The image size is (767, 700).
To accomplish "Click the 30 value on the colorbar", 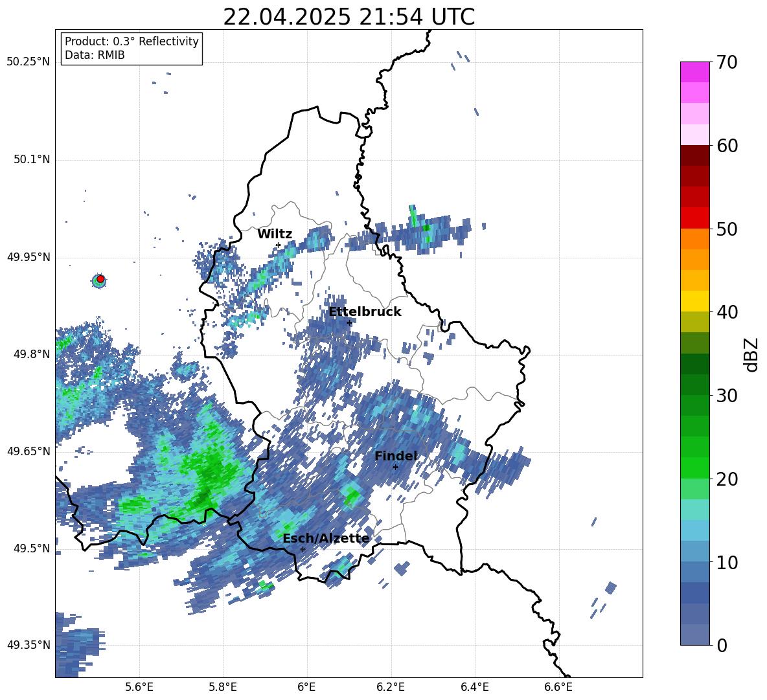I will 727,396.
